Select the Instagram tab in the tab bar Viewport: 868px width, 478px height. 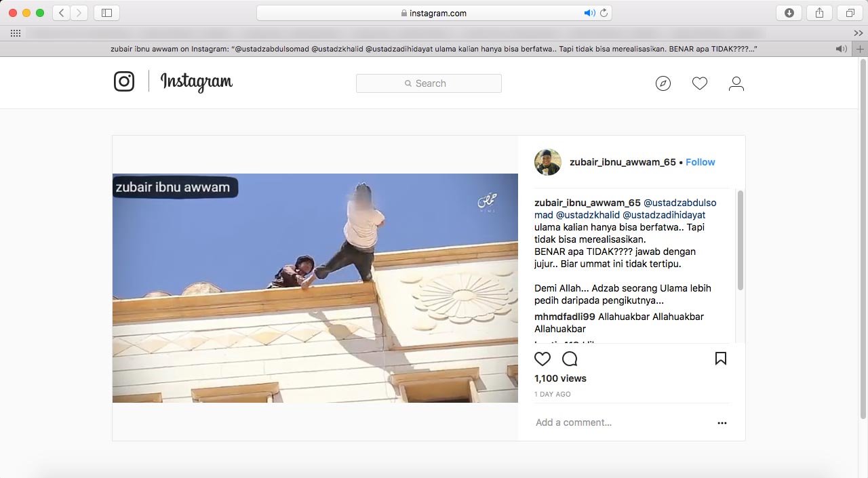coord(434,49)
